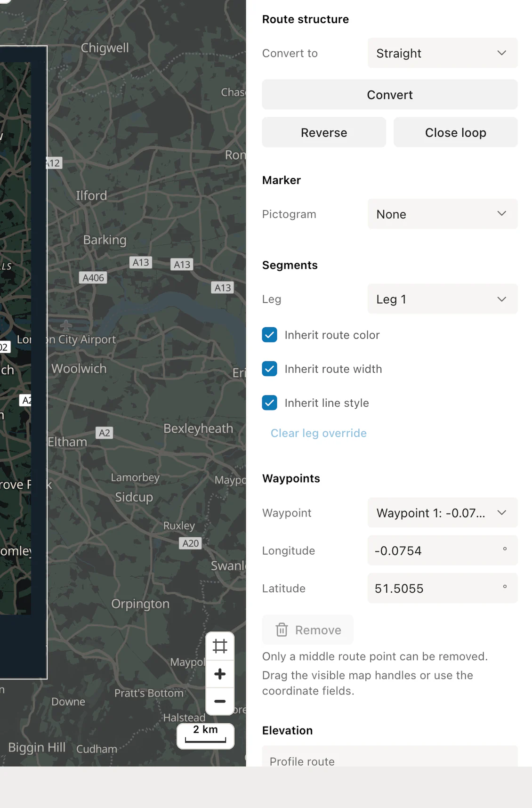The height and width of the screenshot is (808, 532).
Task: Click the Pratt's Bottom map label
Action: [x=149, y=693]
